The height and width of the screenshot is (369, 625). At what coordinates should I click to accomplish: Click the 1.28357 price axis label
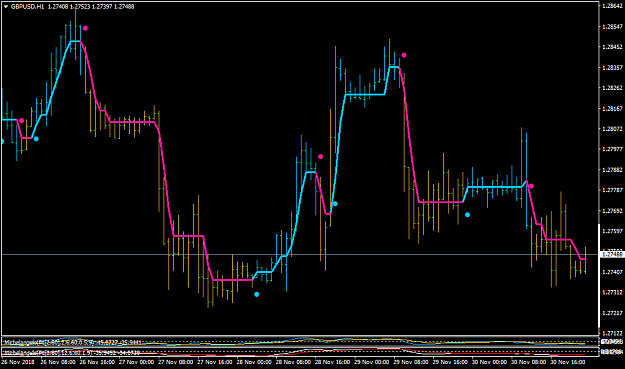tap(612, 67)
